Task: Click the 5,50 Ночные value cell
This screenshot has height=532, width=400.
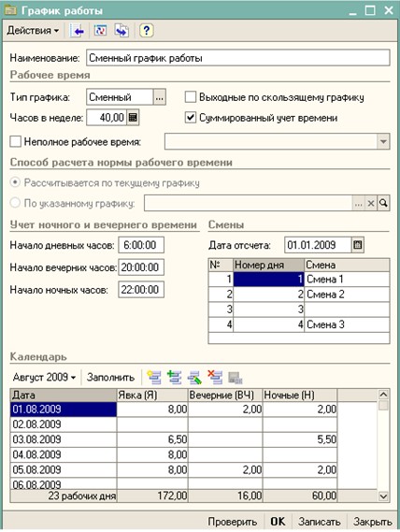Action: (300, 439)
